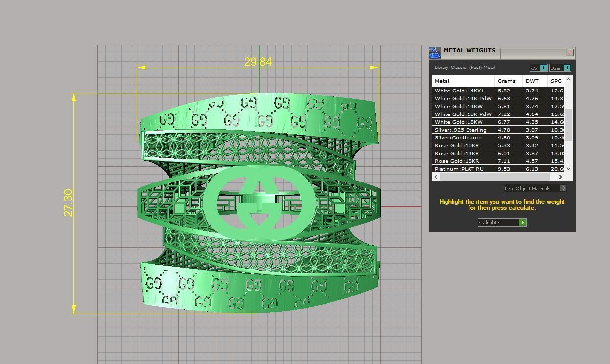Select the Silver:.925 Sterling row
The height and width of the screenshot is (364, 610).
pyautogui.click(x=498, y=130)
